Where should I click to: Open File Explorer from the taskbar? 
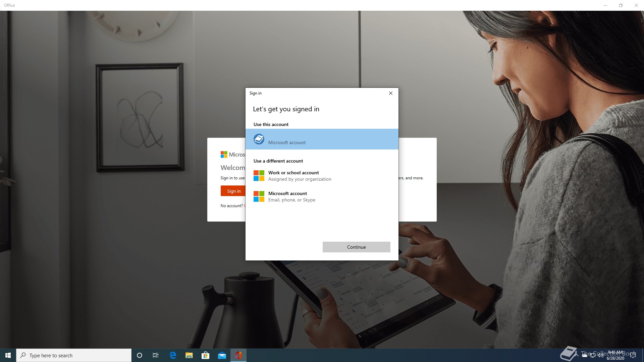coord(189,355)
